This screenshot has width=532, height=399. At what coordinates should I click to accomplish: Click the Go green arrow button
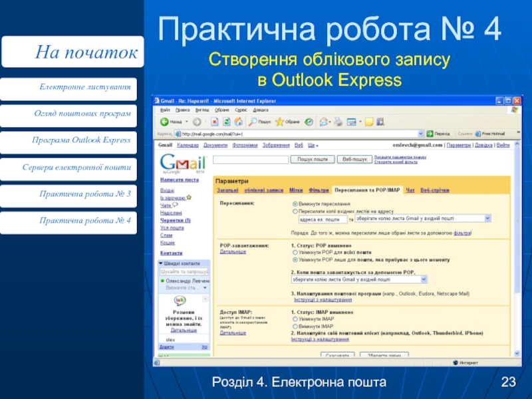pos(430,134)
